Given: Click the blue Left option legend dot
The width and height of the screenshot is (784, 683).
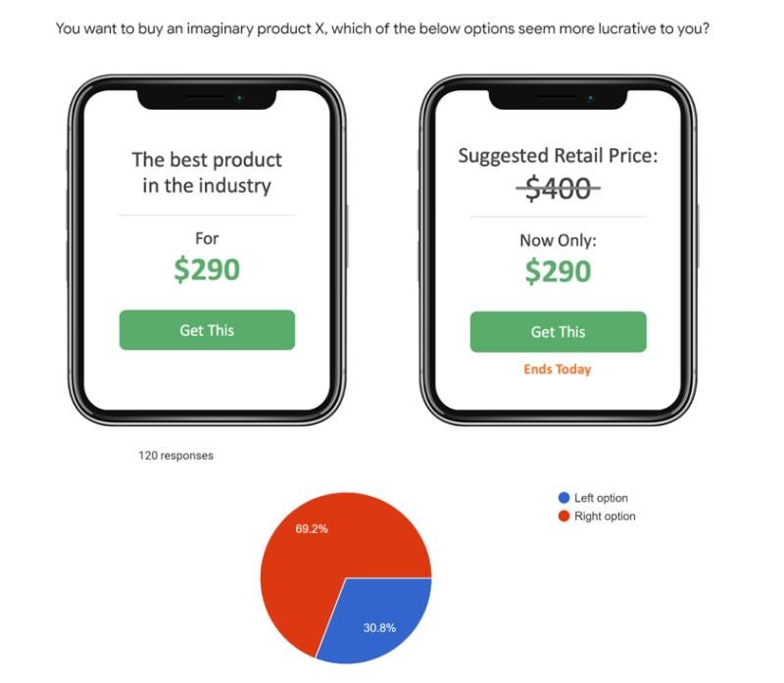Looking at the screenshot, I should [x=564, y=498].
